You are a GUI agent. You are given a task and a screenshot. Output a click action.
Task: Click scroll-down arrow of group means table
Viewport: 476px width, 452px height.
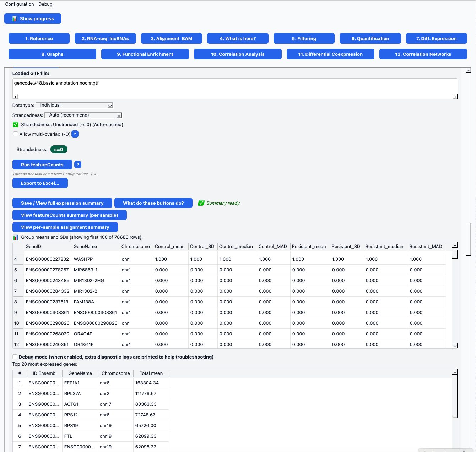coord(455,345)
